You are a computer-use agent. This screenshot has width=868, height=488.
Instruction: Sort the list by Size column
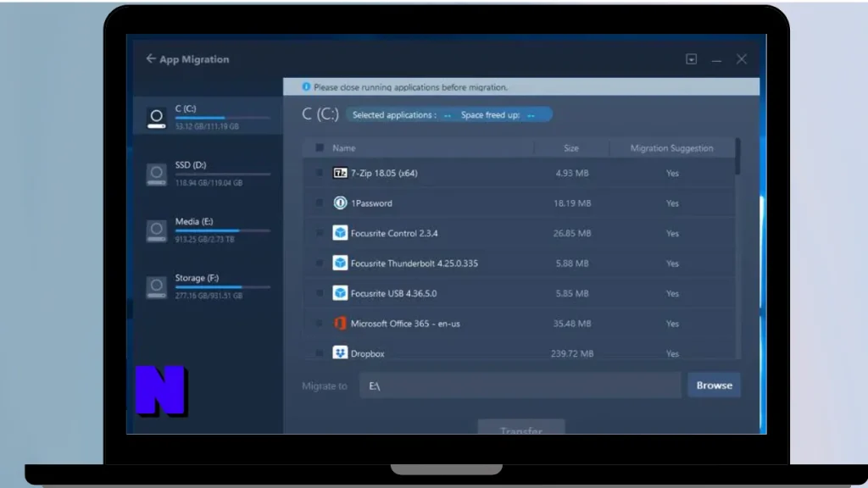[x=571, y=147]
